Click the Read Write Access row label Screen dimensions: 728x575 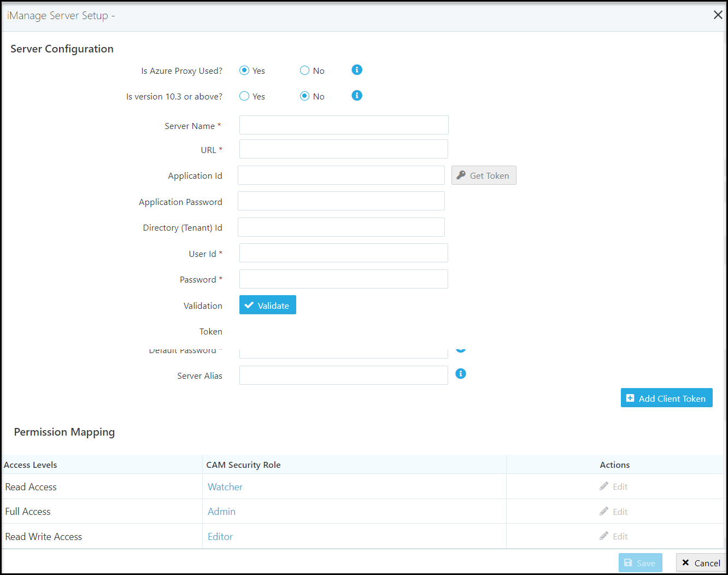click(44, 537)
